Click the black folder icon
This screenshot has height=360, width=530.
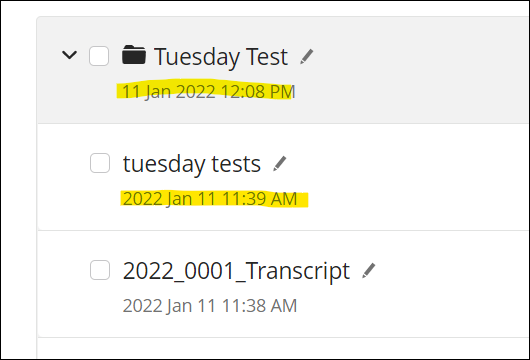click(x=134, y=54)
